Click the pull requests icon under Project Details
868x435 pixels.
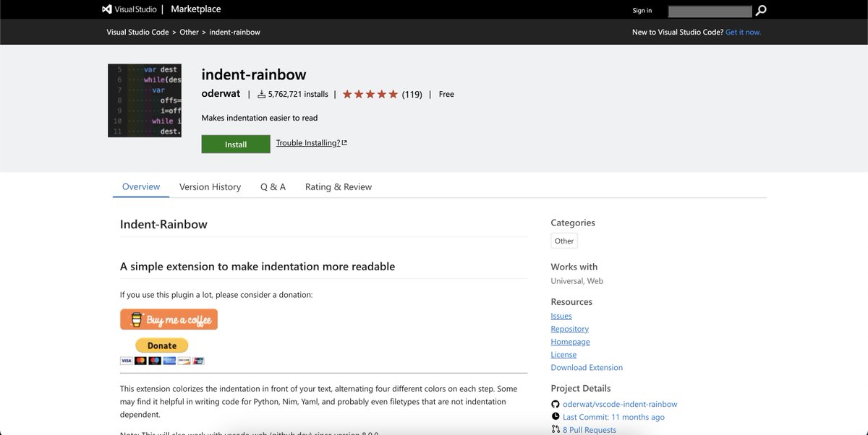(x=554, y=429)
